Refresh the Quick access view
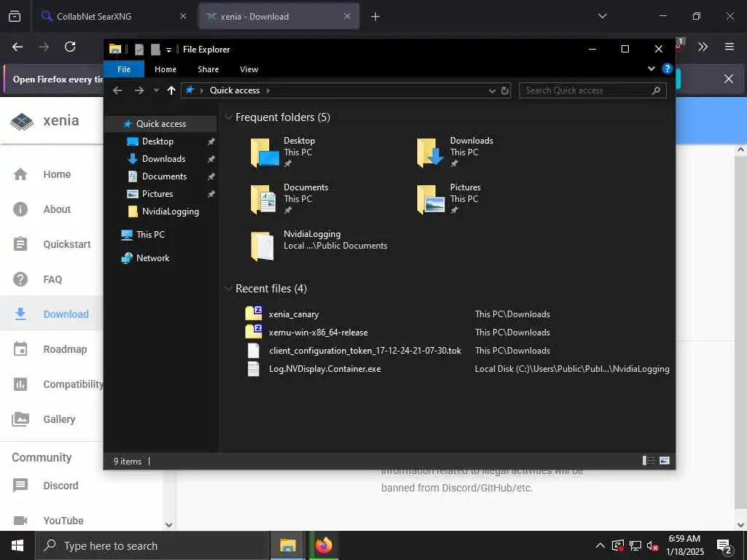The image size is (747, 560). point(505,90)
